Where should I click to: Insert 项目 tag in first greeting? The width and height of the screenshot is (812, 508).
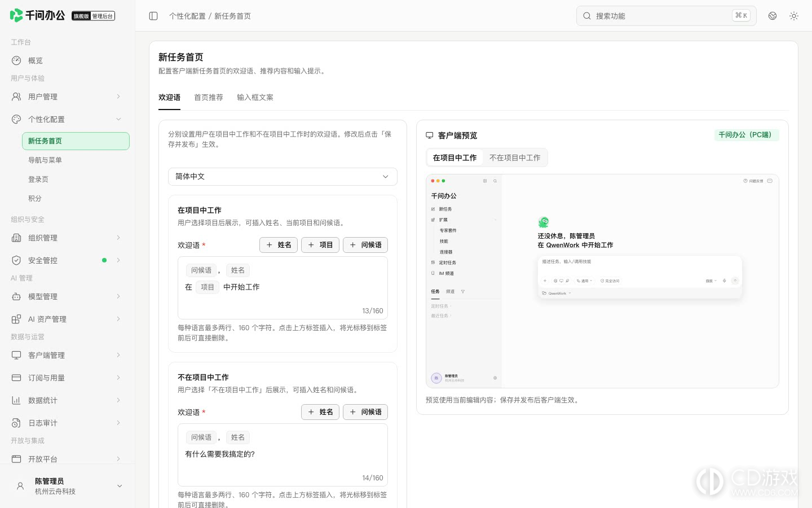coord(320,245)
